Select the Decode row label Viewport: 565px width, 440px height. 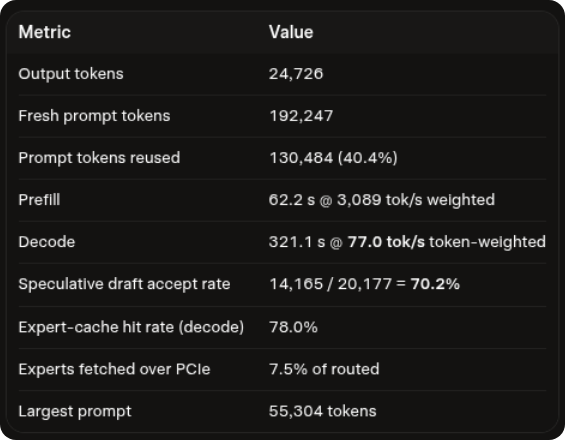[47, 242]
